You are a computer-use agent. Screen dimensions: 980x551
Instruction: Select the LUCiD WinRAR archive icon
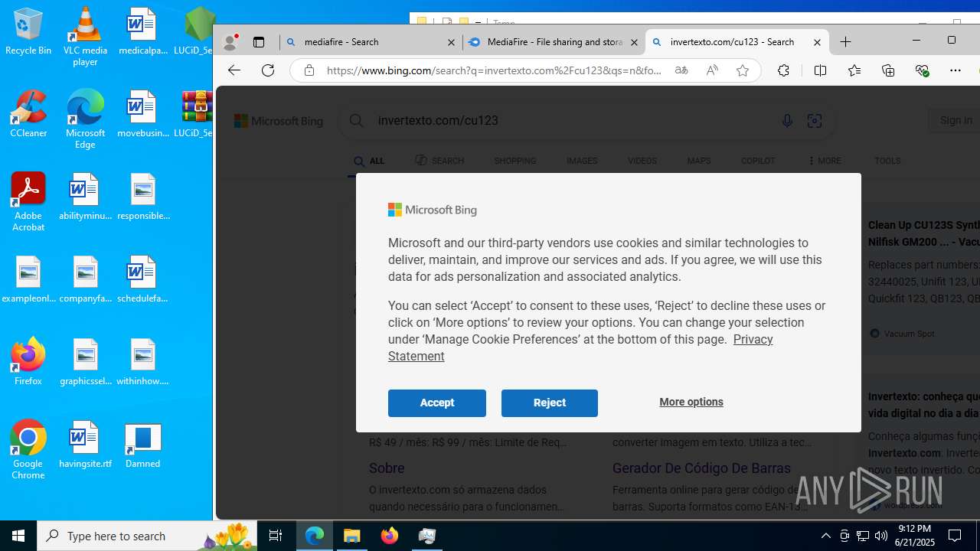(x=197, y=114)
